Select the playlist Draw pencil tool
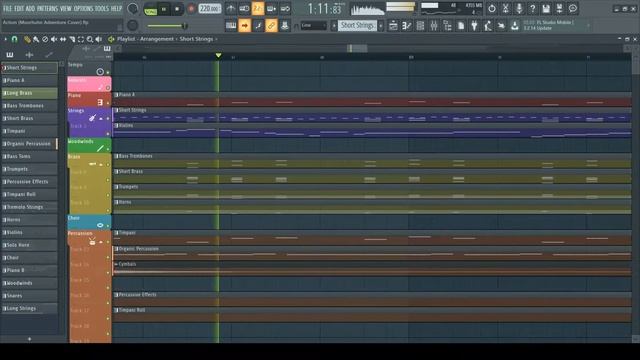Screen dimensions: 640x360 (27, 39)
